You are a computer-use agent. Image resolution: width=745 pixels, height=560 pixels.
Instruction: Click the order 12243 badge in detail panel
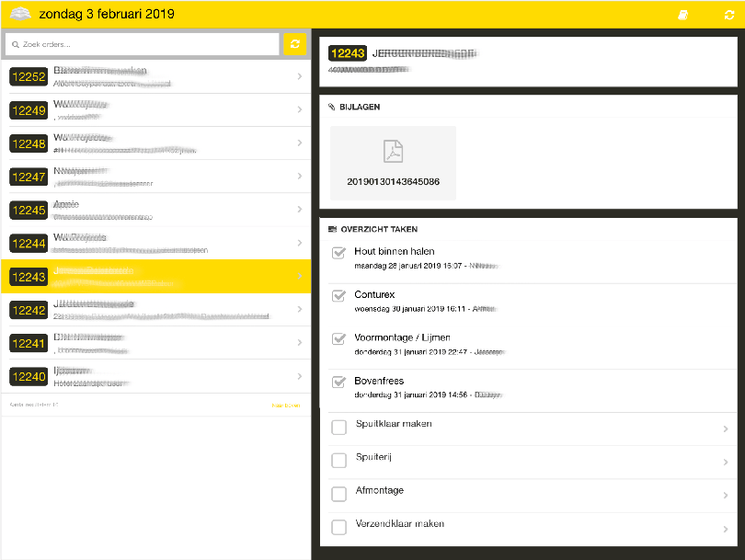(347, 53)
